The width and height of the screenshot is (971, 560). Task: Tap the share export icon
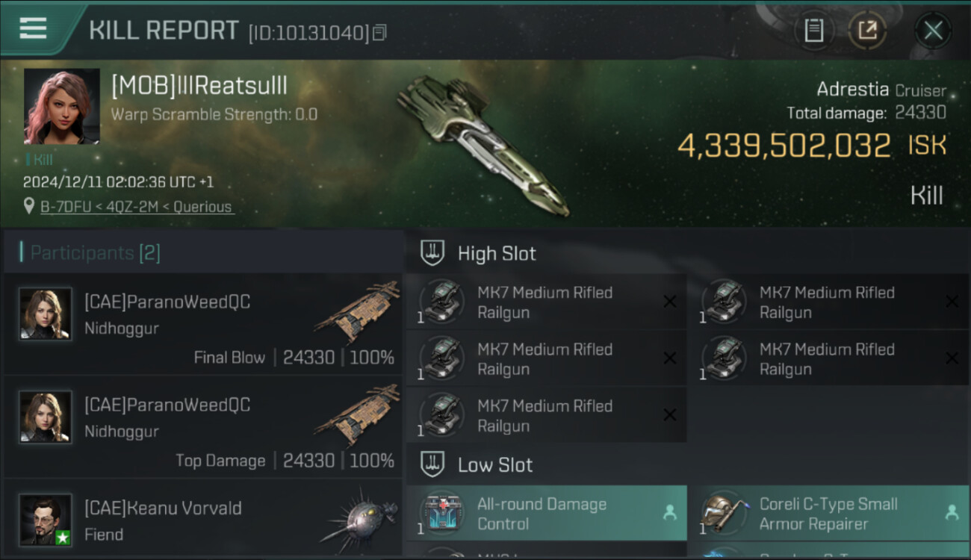867,31
